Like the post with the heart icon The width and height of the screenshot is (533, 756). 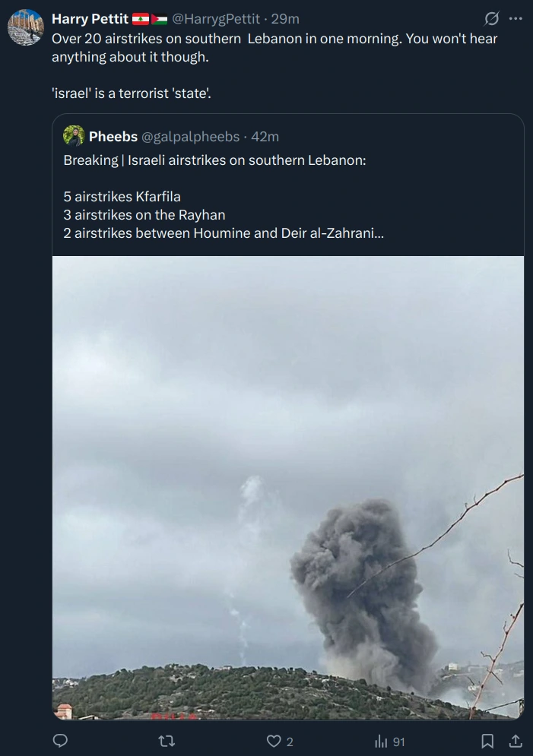pos(274,741)
